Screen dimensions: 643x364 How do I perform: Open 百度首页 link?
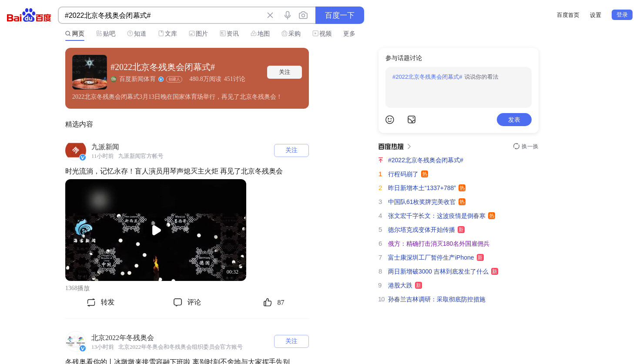(568, 15)
